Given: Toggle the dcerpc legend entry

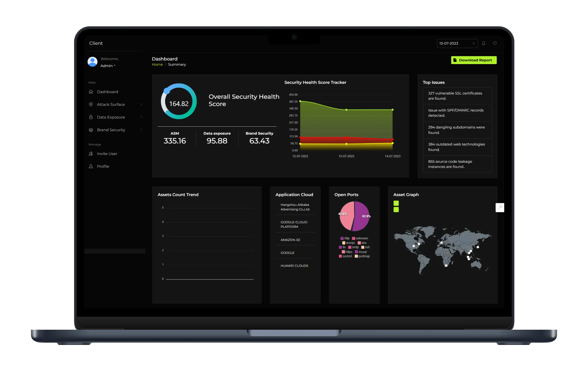Looking at the screenshot, I should (x=349, y=243).
